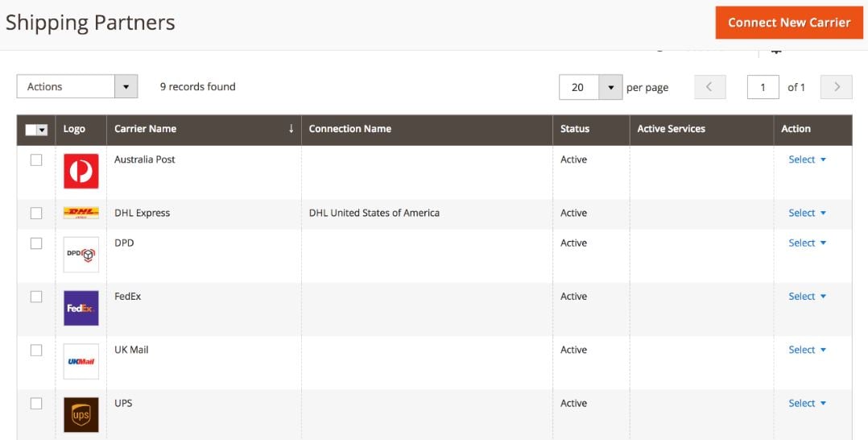The image size is (868, 440).
Task: Click the FedEx logo
Action: coord(81,308)
